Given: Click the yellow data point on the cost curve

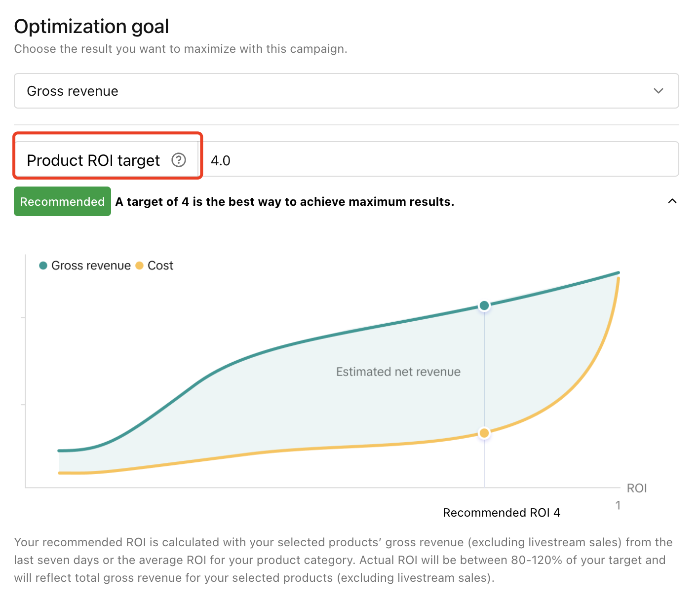Looking at the screenshot, I should point(484,433).
